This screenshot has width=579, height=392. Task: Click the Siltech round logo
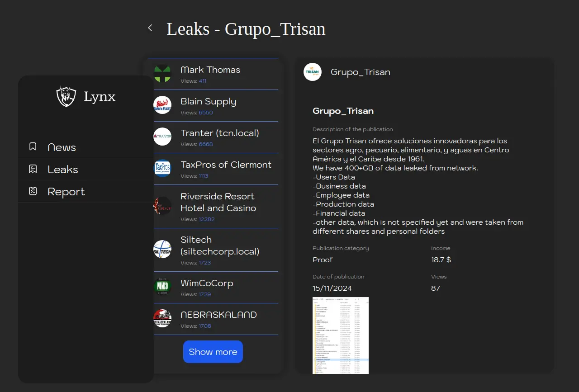(162, 249)
